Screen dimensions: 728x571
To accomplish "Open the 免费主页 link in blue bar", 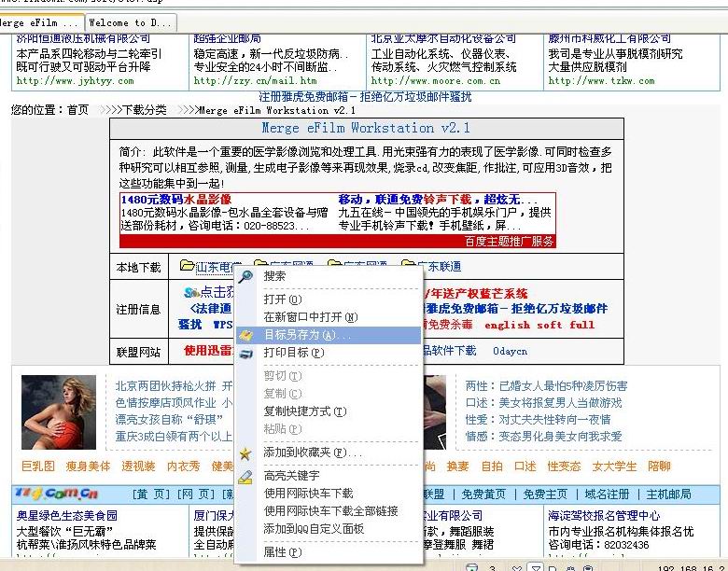I will 545,494.
